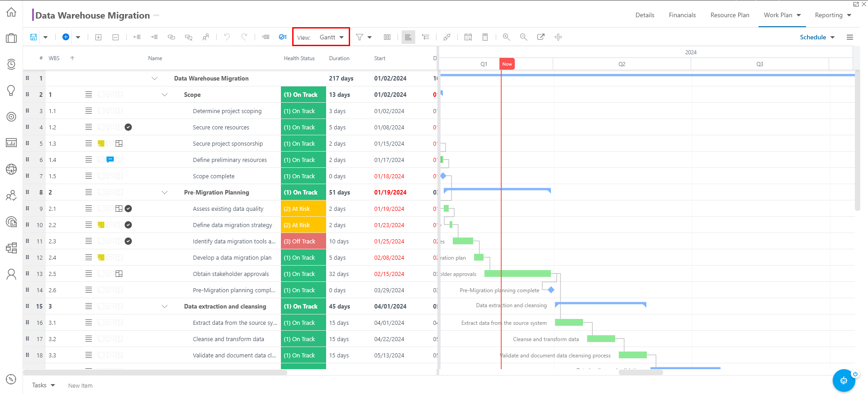Image resolution: width=868 pixels, height=404 pixels.
Task: Collapse the Data Warehouse Migration root row
Action: click(155, 78)
